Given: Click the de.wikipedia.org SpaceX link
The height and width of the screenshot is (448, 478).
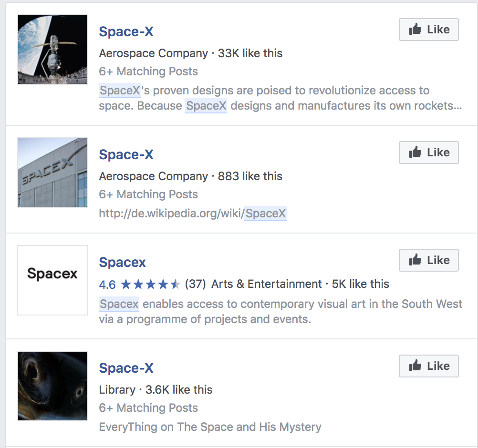Looking at the screenshot, I should 193,214.
